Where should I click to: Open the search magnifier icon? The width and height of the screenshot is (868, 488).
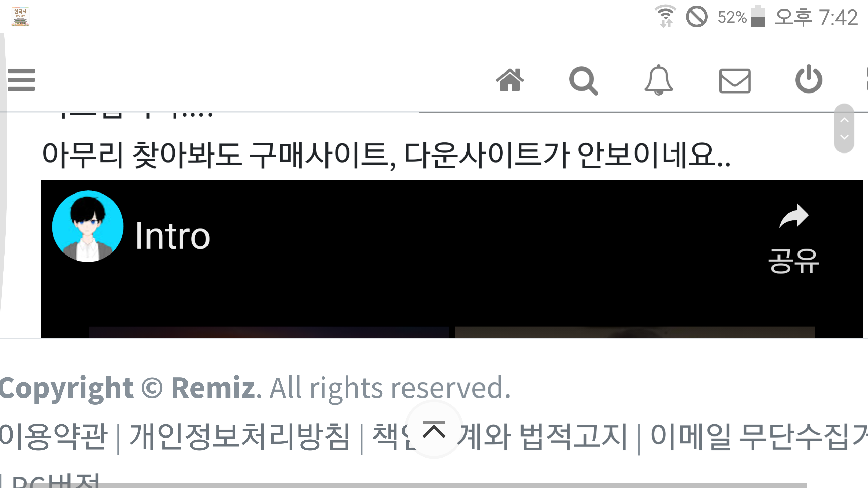[x=584, y=81]
